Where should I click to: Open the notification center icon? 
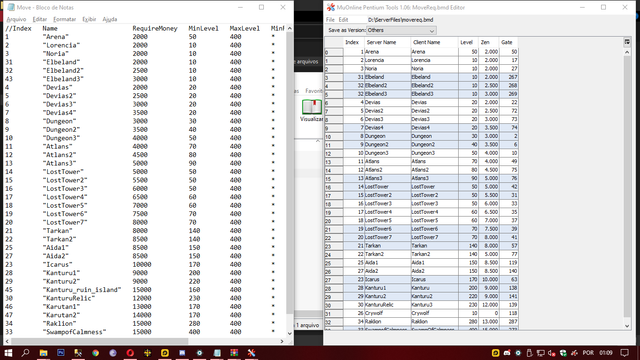[x=624, y=353]
